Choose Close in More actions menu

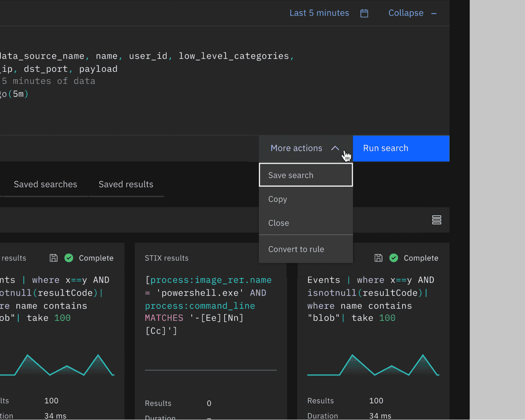tap(305, 223)
